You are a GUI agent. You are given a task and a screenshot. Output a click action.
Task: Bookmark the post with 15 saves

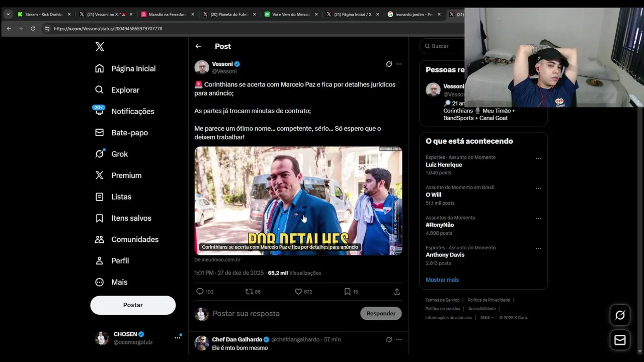(x=347, y=292)
